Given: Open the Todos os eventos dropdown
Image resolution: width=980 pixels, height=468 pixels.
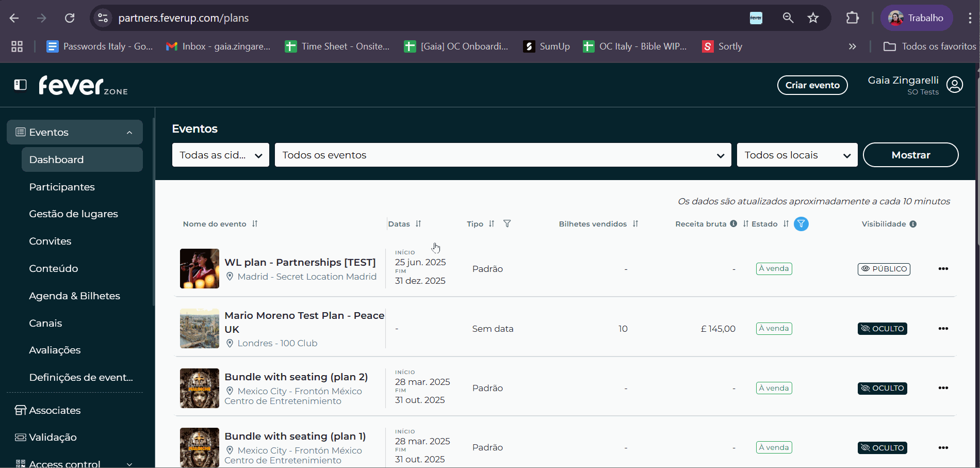Looking at the screenshot, I should 503,155.
